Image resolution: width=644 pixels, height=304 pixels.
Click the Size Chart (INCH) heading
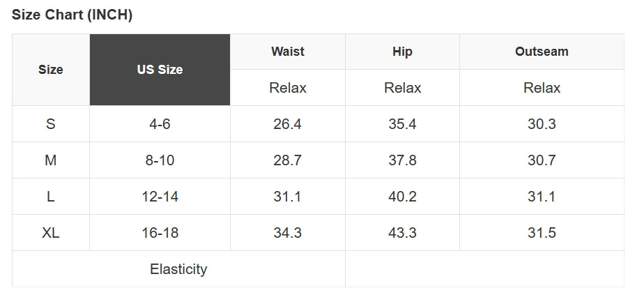[x=72, y=15]
